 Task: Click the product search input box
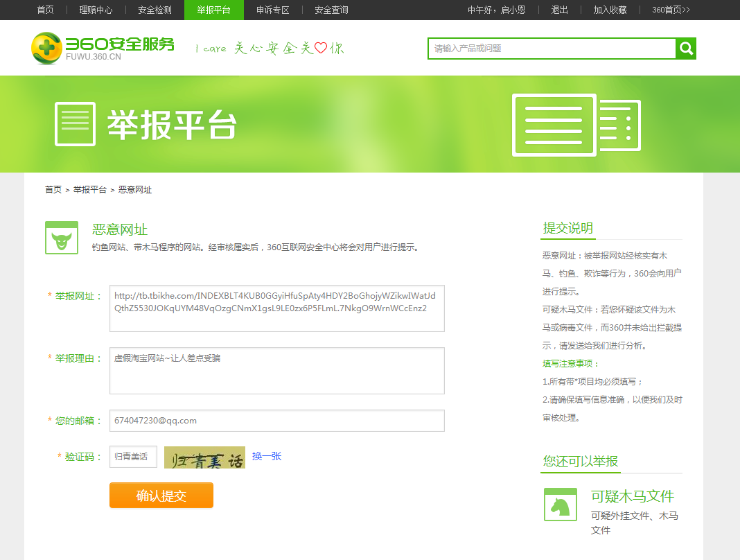pos(551,49)
